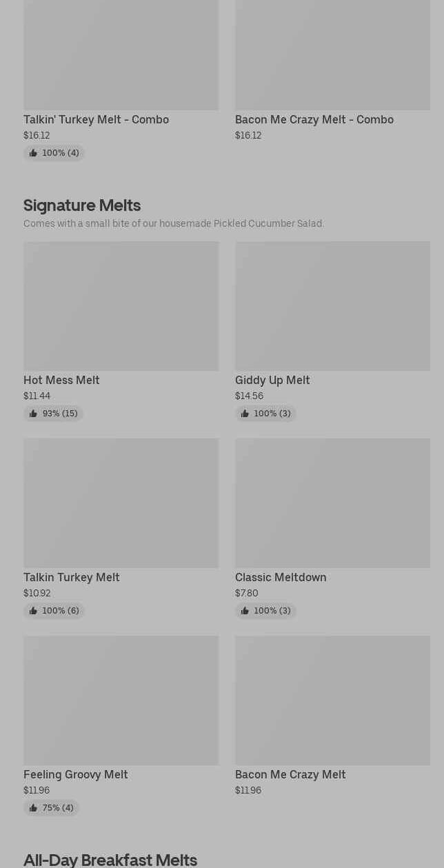Click thumbs-up icon under Talkin' Turkey Melt Combo
The width and height of the screenshot is (444, 868).
pos(33,153)
